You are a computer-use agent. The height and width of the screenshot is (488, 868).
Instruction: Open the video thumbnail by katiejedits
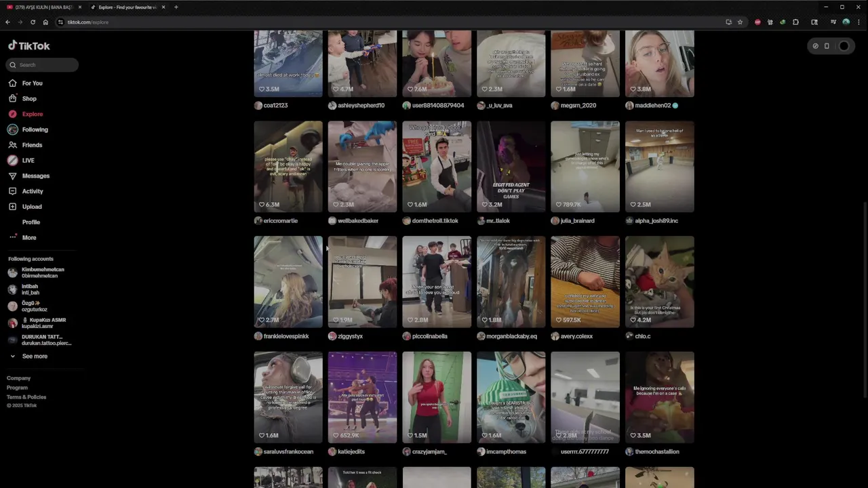[x=362, y=397]
